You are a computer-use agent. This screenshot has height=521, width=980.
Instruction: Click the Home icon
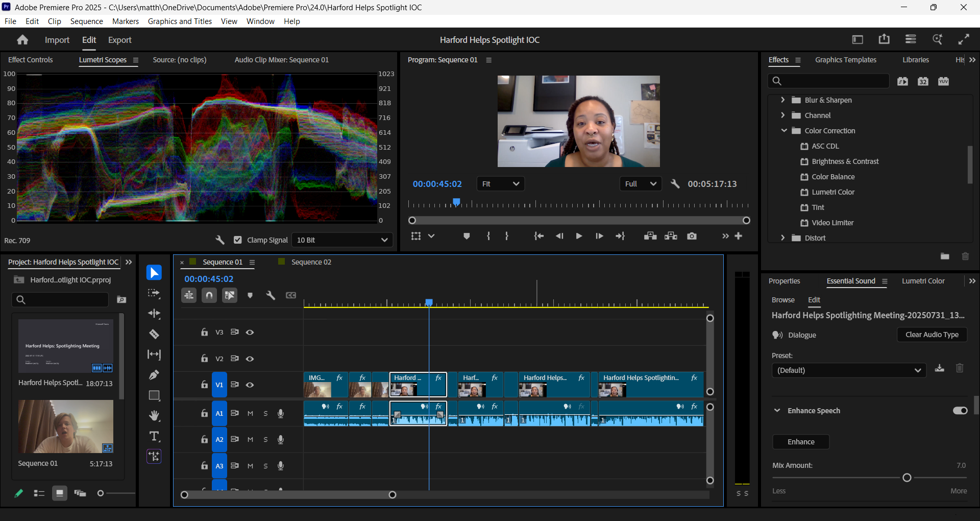(x=22, y=40)
